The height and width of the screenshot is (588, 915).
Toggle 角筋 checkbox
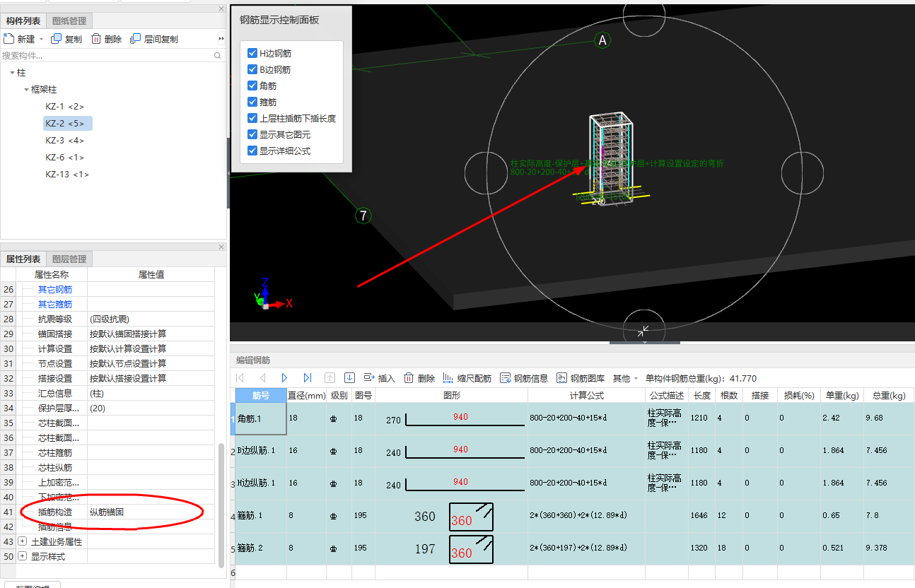252,86
